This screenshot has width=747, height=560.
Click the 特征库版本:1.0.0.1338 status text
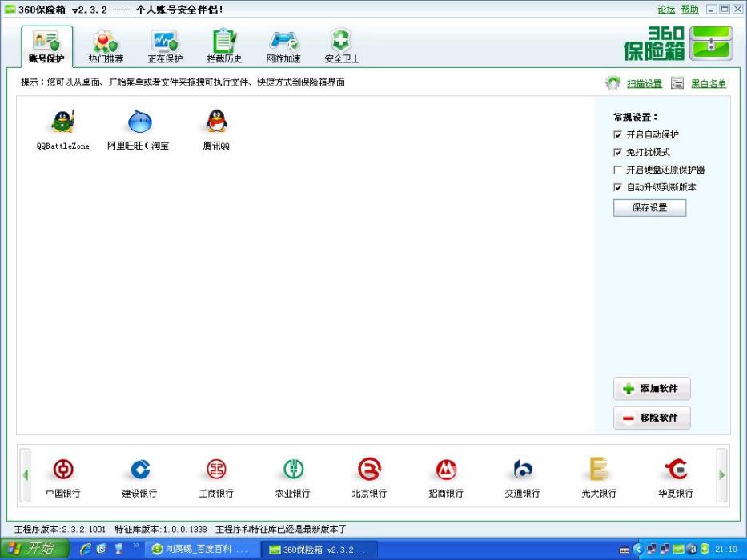(x=161, y=529)
